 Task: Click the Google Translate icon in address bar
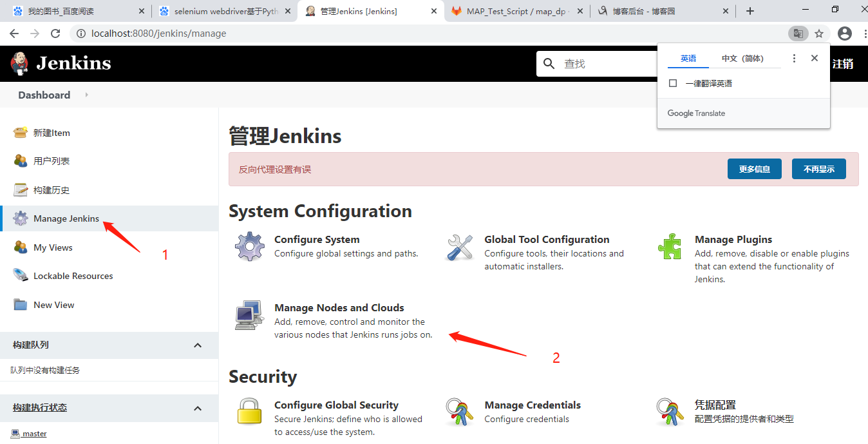[798, 34]
